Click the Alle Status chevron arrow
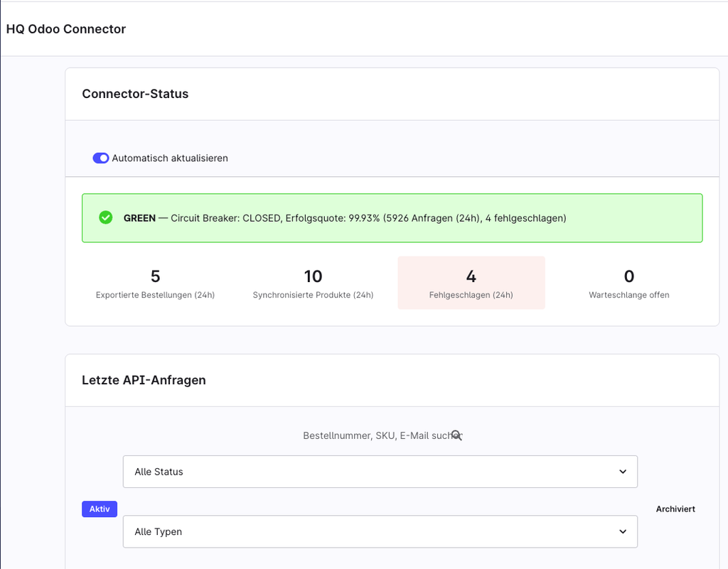728x569 pixels. click(623, 472)
